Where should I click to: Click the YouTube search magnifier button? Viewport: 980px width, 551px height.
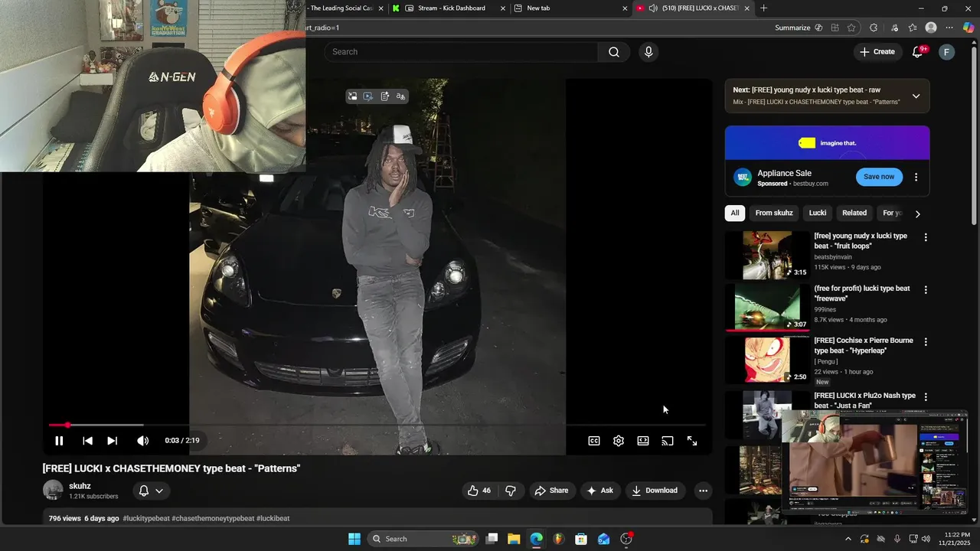pyautogui.click(x=614, y=52)
